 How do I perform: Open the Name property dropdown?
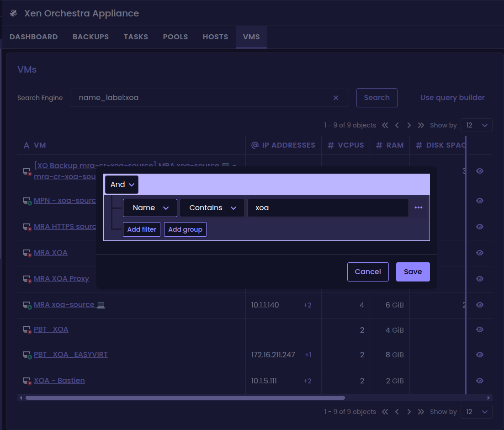click(x=150, y=208)
